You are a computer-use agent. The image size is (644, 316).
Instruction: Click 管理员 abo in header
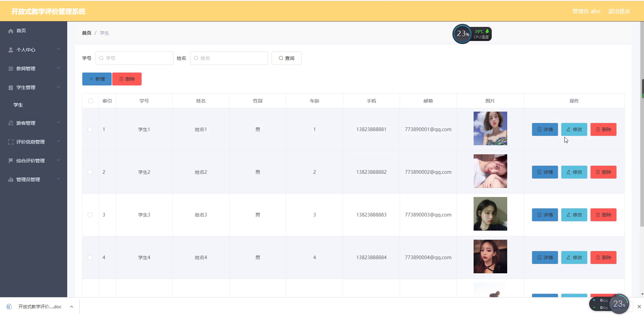click(x=586, y=11)
